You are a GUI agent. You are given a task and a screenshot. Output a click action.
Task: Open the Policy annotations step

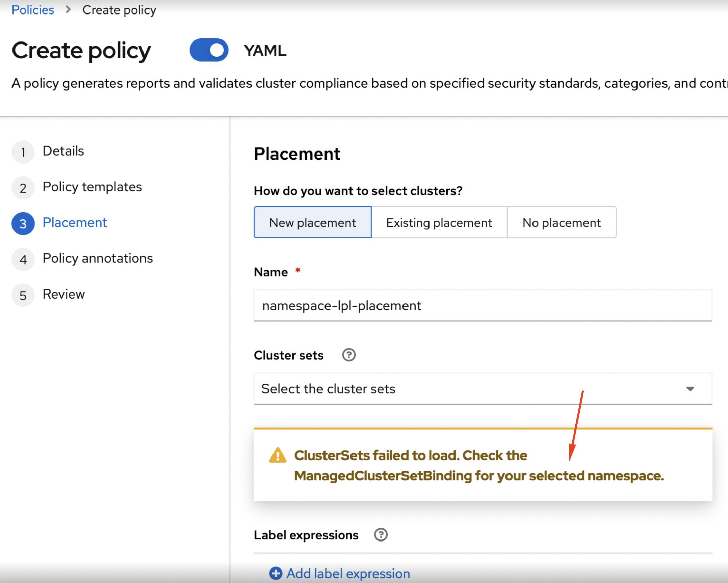click(x=98, y=258)
